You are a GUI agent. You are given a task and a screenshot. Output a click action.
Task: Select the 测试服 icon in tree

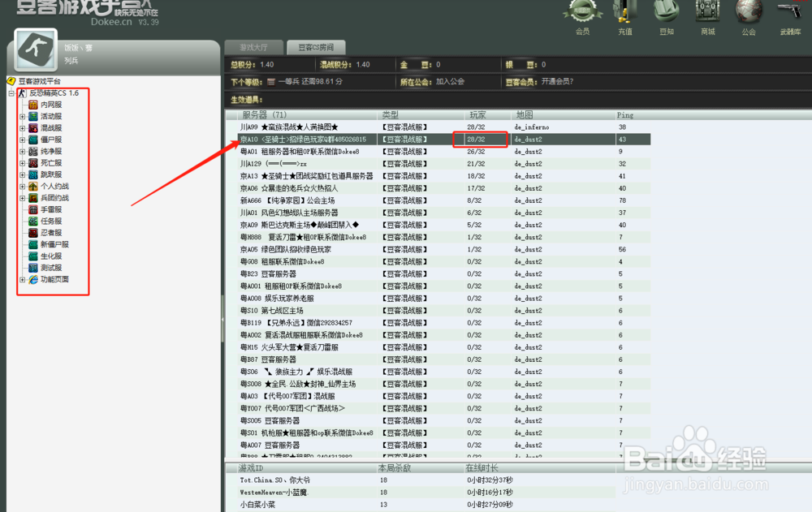(x=33, y=268)
